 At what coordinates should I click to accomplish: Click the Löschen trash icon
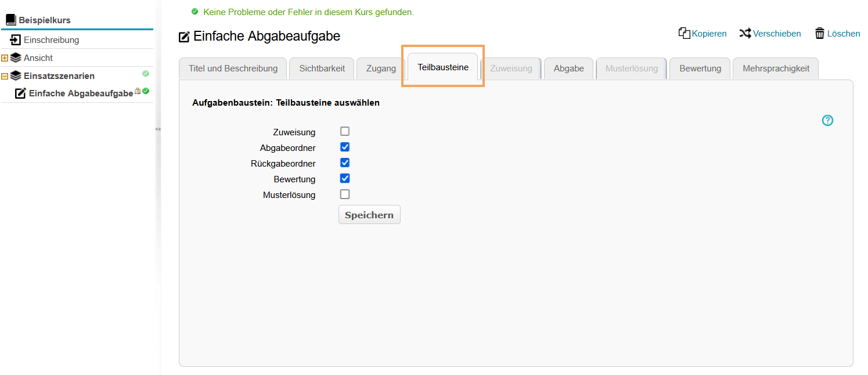click(x=820, y=33)
